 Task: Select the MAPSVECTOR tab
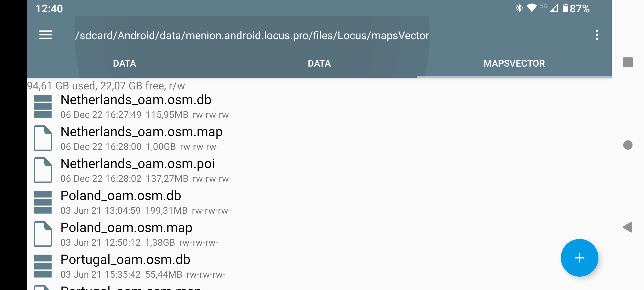[x=514, y=64]
